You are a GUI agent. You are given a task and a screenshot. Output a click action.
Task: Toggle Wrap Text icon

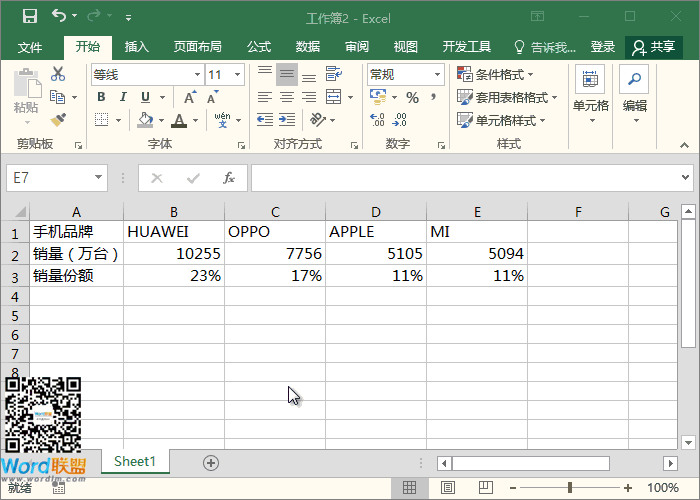click(333, 74)
